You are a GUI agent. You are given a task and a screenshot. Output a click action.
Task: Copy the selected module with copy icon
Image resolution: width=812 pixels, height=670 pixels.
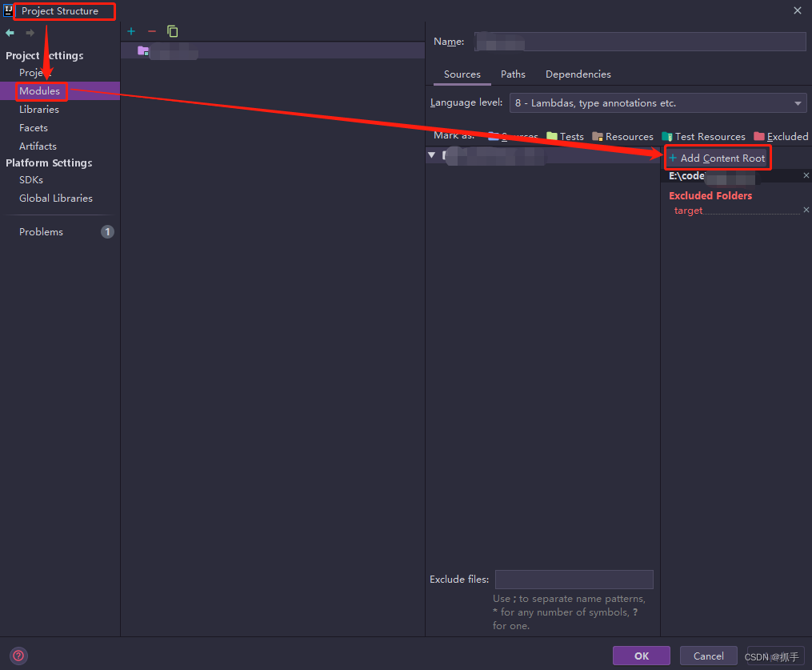click(173, 31)
